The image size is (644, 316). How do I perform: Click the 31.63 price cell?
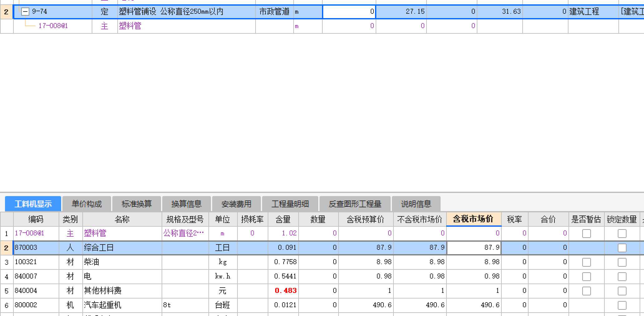(500, 12)
